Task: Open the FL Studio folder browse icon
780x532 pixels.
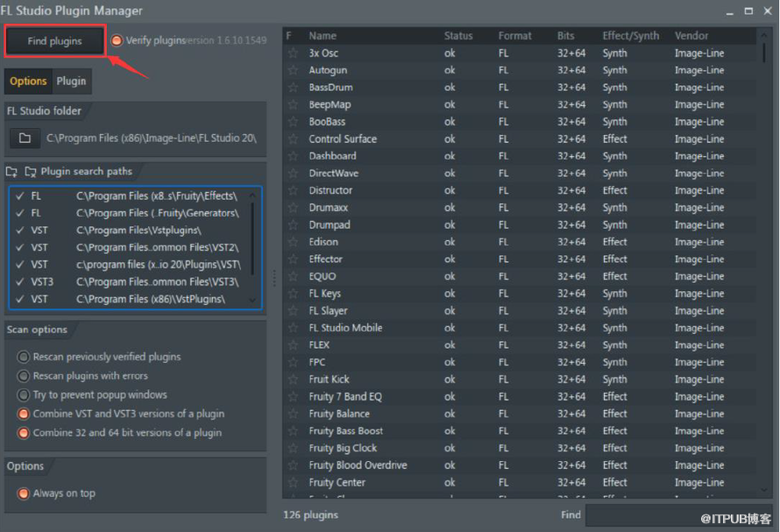Action: (x=25, y=138)
